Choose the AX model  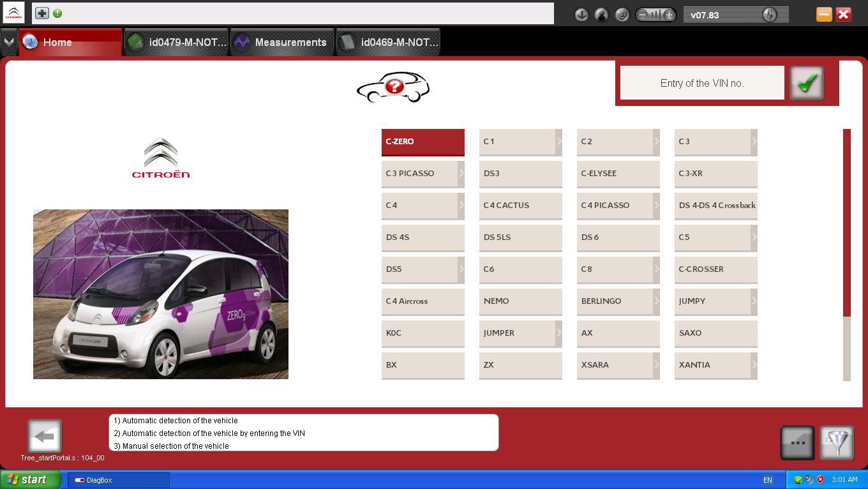[x=618, y=333]
